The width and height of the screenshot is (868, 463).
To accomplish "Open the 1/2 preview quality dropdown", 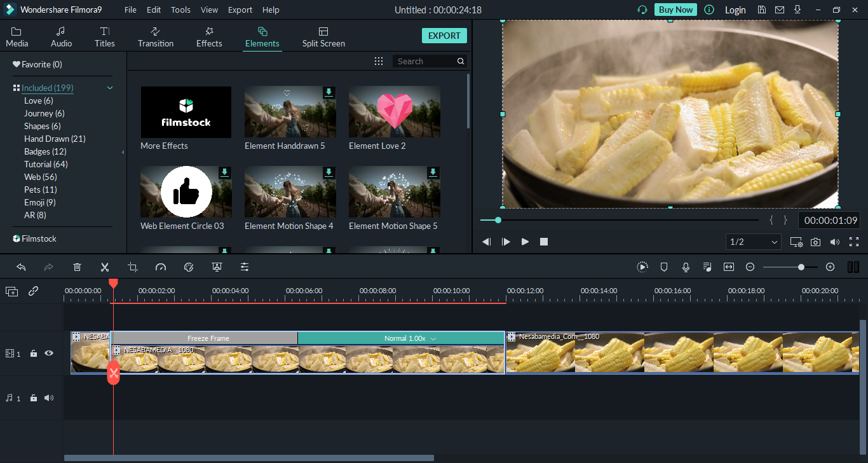I will point(754,242).
